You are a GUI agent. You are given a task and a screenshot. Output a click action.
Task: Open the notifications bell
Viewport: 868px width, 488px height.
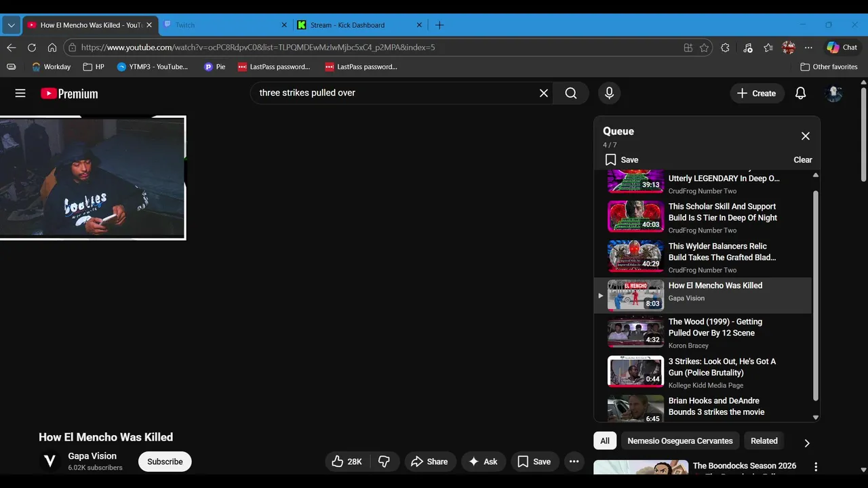(x=800, y=94)
